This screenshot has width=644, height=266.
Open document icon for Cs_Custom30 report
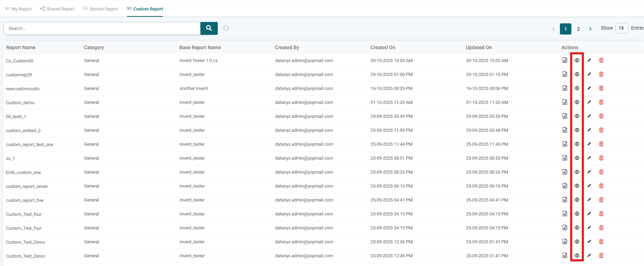(565, 60)
